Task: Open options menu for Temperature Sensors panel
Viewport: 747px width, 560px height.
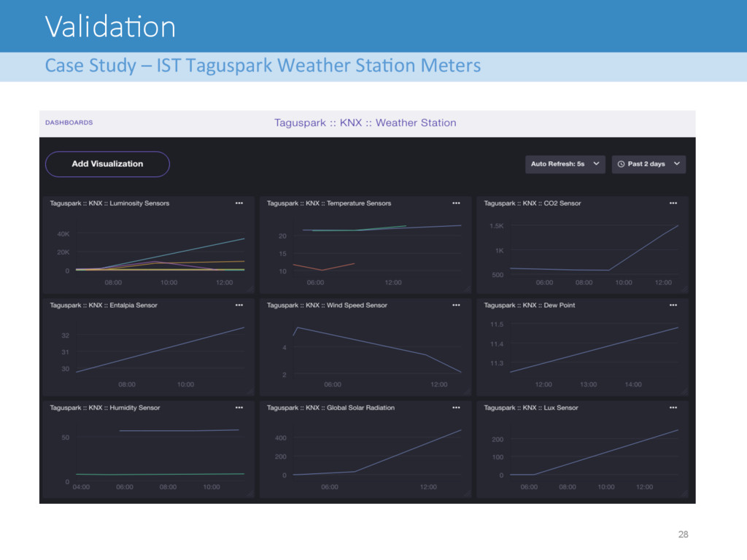Action: pyautogui.click(x=456, y=203)
